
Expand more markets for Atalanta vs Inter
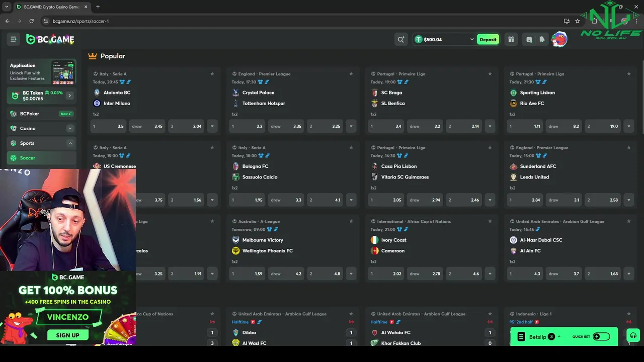[212, 126]
